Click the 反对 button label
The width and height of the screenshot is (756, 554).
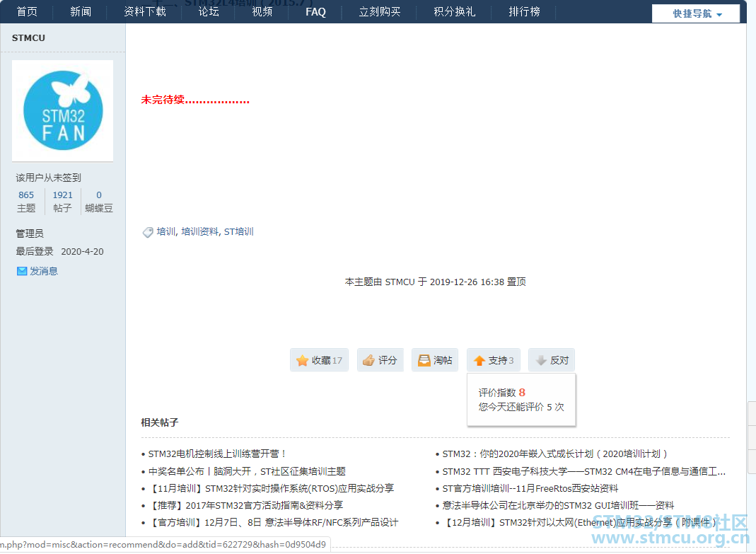pos(559,360)
